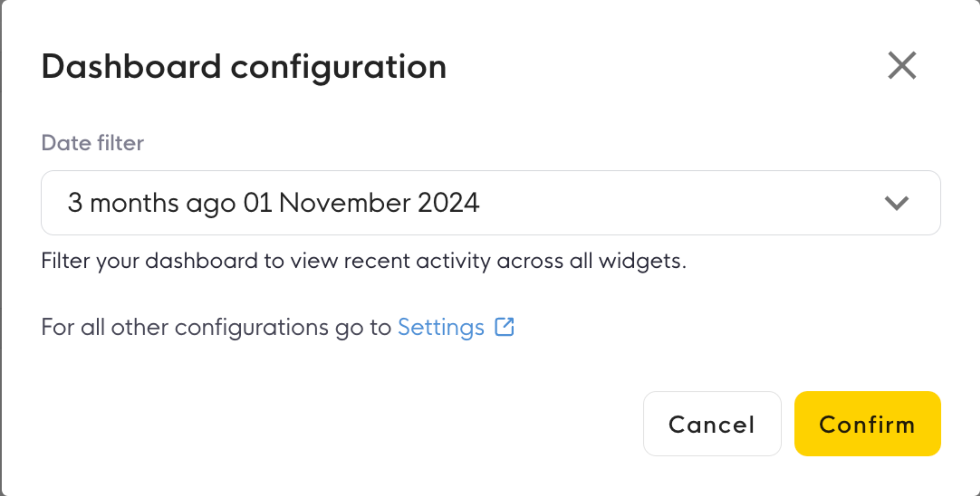Hit the yellow Confirm button

pyautogui.click(x=867, y=424)
